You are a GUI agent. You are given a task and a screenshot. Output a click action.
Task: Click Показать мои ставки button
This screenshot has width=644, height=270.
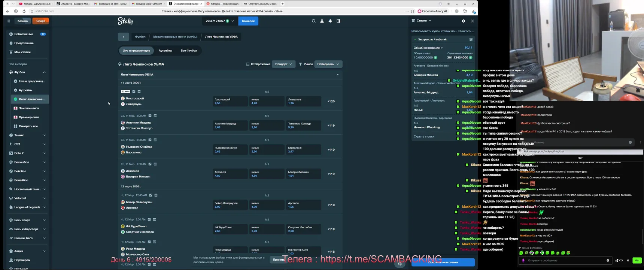click(443, 262)
